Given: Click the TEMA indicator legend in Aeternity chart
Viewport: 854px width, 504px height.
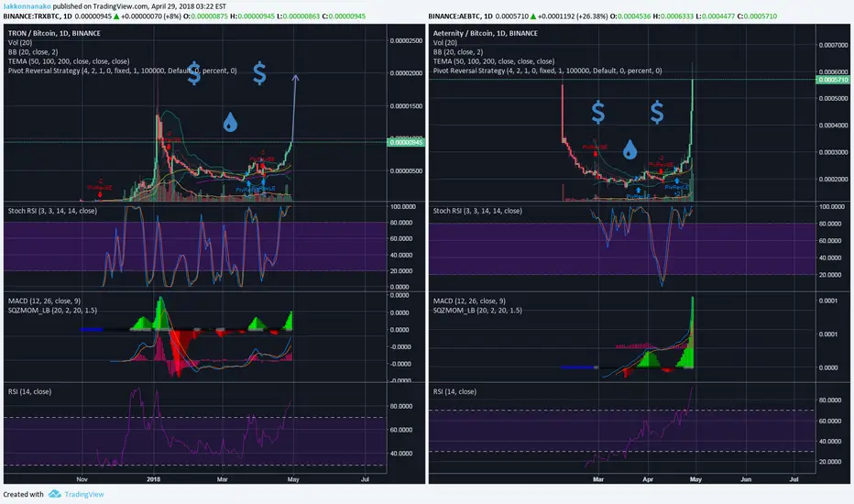Looking at the screenshot, I should click(494, 61).
